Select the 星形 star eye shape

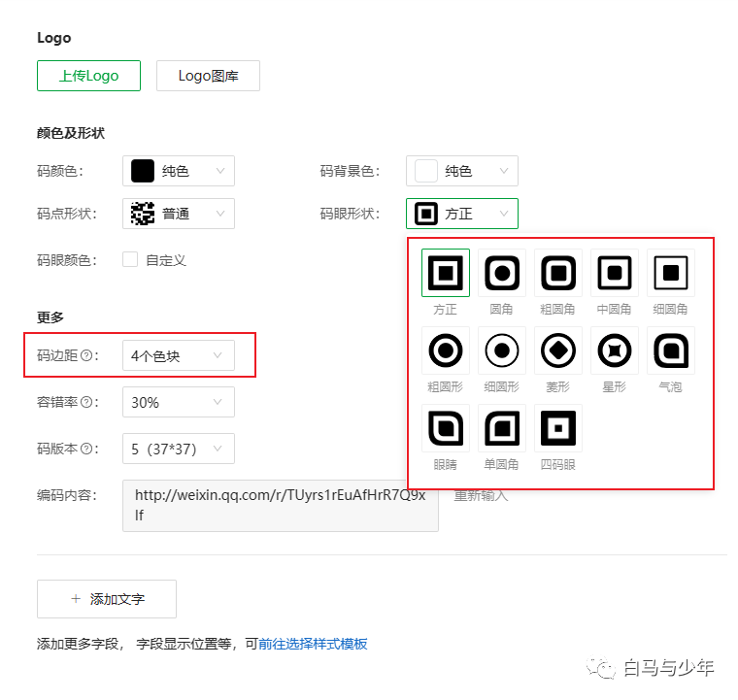tap(615, 350)
